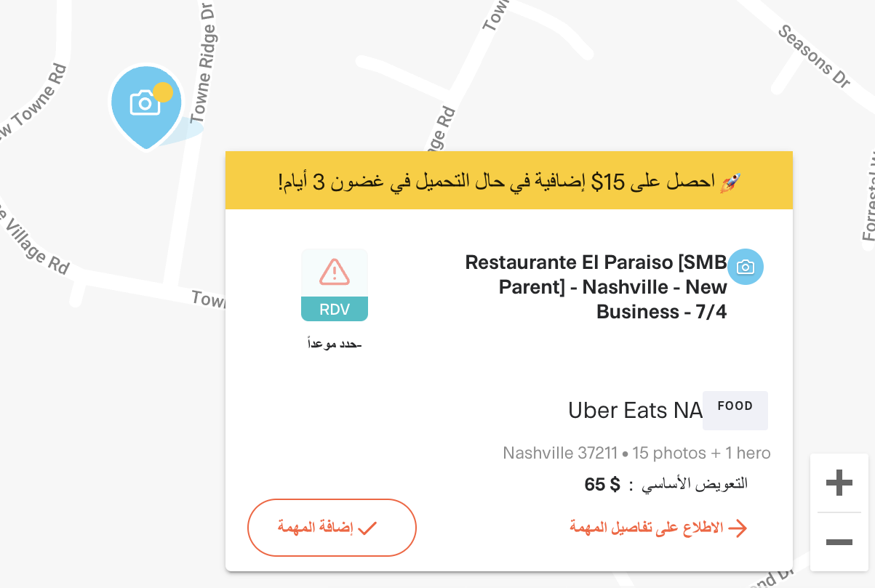Click the rocket icon in yellow banner

coord(730,182)
